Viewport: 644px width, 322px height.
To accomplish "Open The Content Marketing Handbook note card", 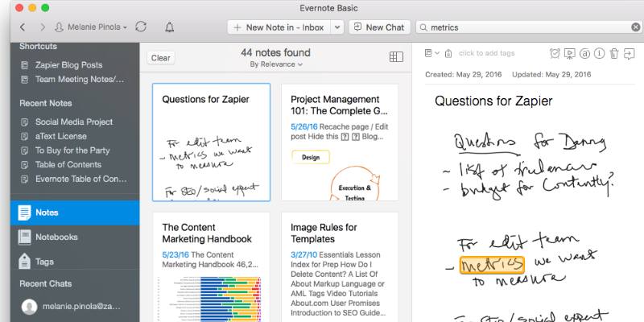I will [211, 267].
